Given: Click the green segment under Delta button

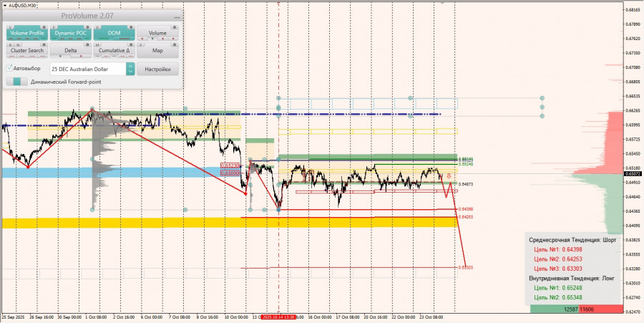Looking at the screenshot, I should click(x=60, y=55).
